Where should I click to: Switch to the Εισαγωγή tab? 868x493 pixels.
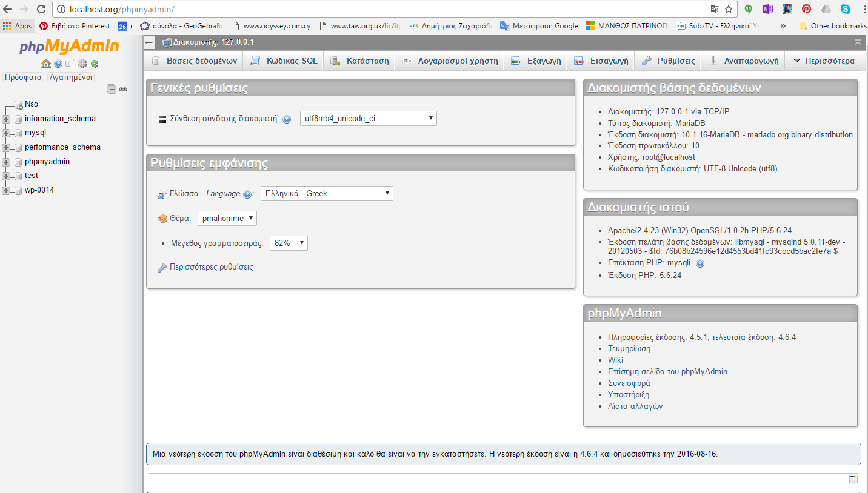coord(601,61)
